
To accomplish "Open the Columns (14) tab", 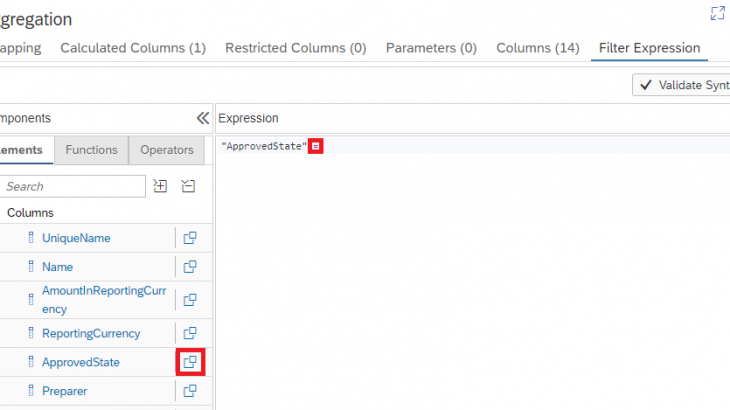I will tap(537, 48).
